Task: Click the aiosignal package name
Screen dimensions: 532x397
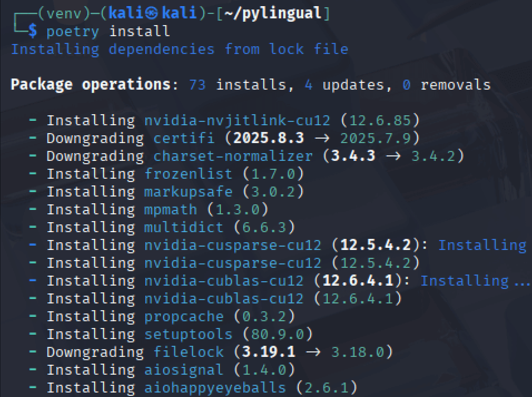Action: click(x=184, y=370)
